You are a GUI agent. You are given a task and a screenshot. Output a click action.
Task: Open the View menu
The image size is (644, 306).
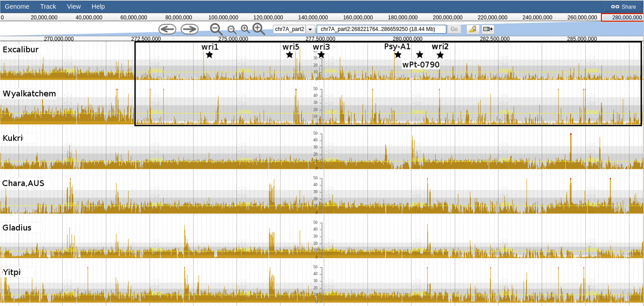point(74,7)
